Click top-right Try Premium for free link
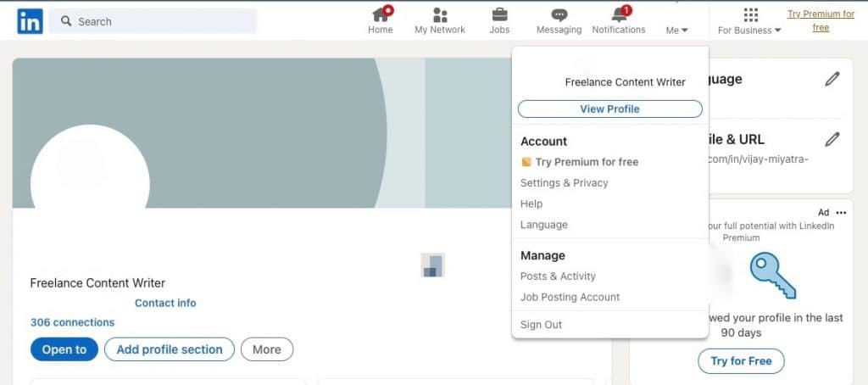The image size is (868, 385). pos(821,20)
